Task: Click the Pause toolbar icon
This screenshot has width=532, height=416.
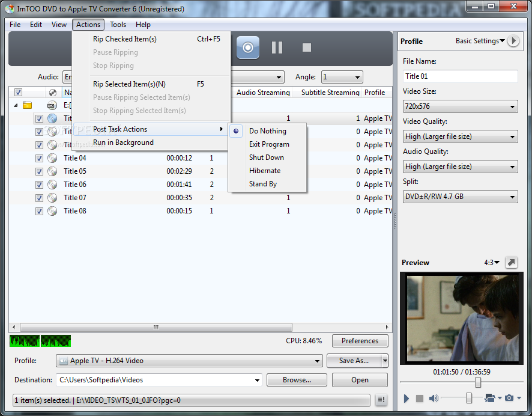Action: click(277, 47)
